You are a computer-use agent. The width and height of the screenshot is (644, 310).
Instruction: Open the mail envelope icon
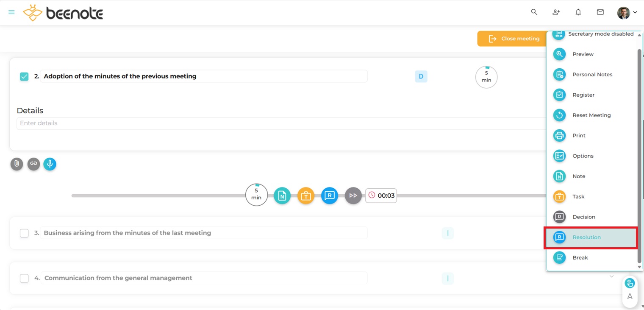coord(600,12)
